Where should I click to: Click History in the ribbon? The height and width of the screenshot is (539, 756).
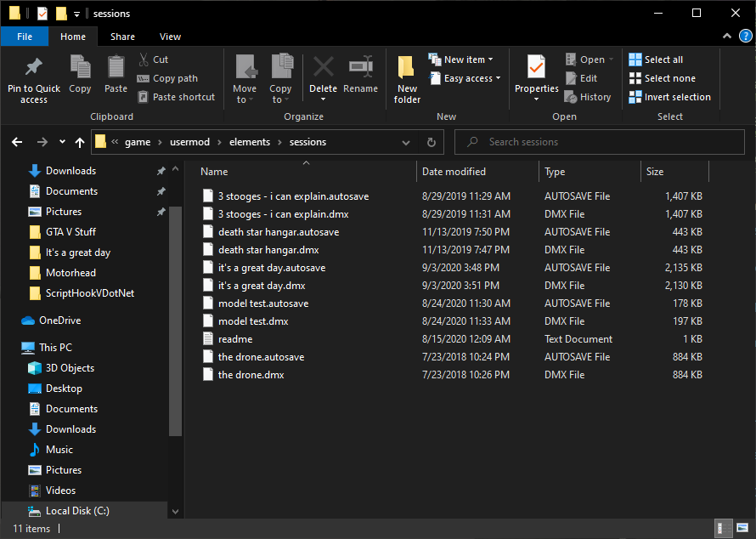[x=588, y=97]
